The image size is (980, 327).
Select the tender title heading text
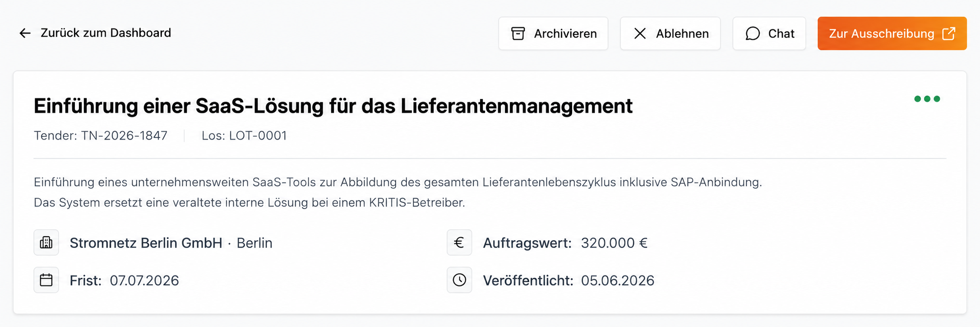[x=333, y=106]
